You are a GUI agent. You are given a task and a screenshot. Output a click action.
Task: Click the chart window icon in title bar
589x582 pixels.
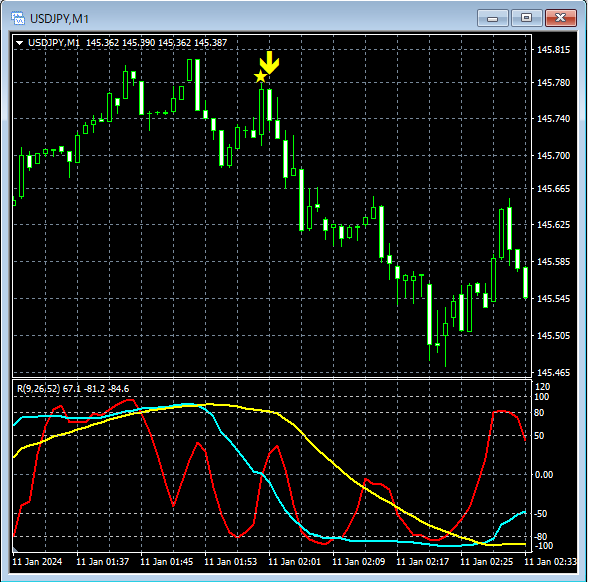(x=18, y=18)
